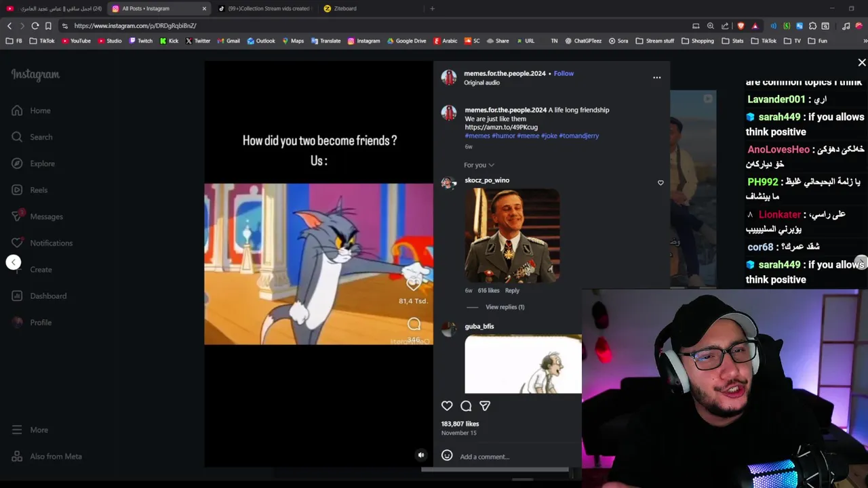Open the Google Drive bookmark
The image size is (868, 488).
(406, 41)
